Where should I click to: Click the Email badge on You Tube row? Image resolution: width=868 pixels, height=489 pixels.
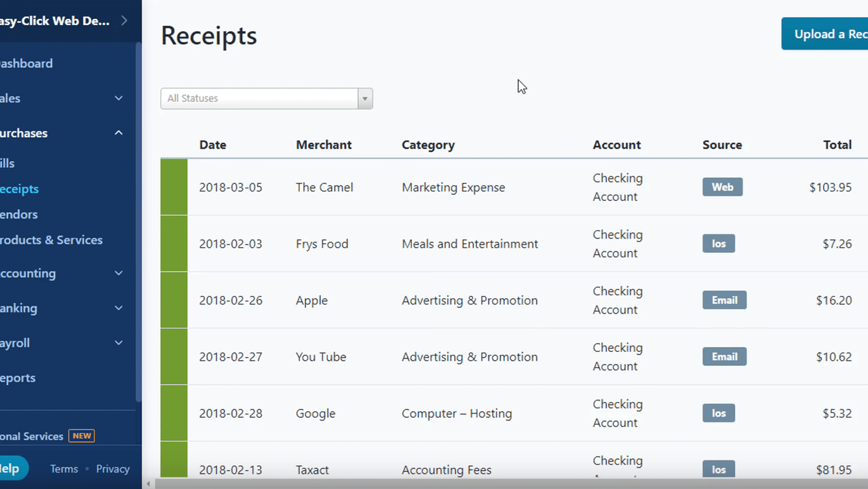(x=724, y=357)
